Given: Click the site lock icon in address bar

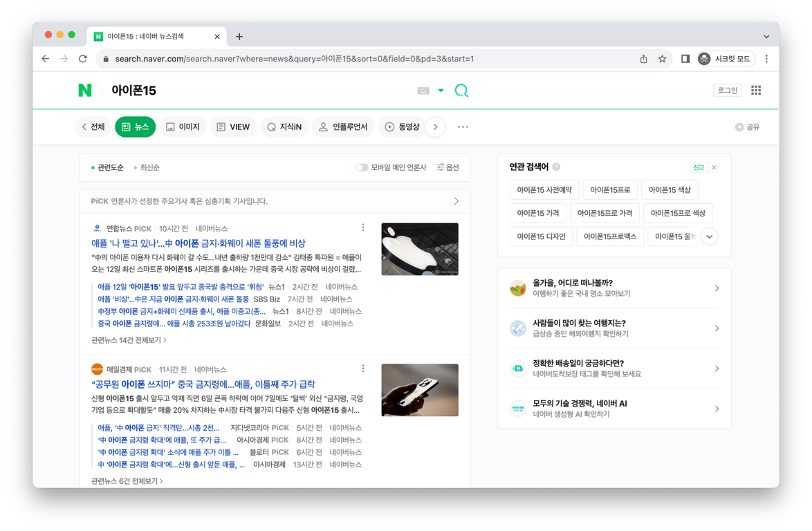Looking at the screenshot, I should [x=106, y=59].
